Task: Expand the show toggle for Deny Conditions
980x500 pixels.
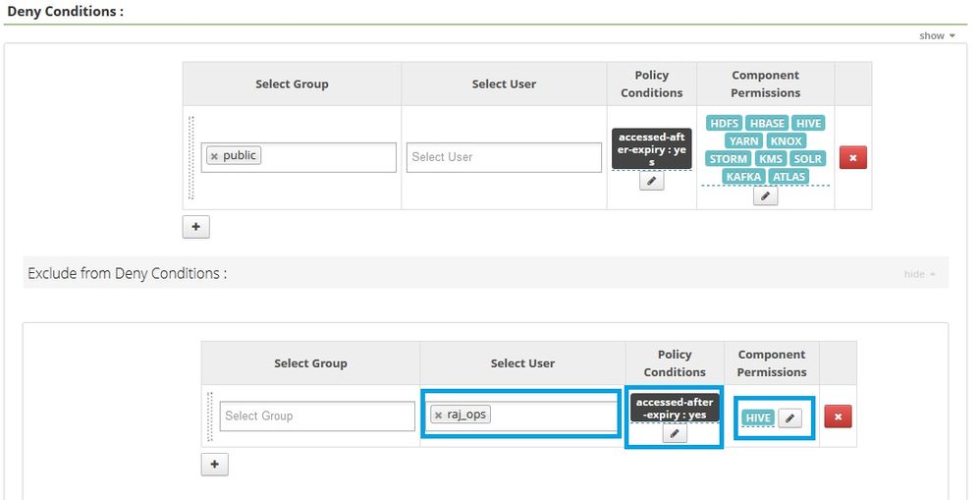Action: [x=937, y=36]
